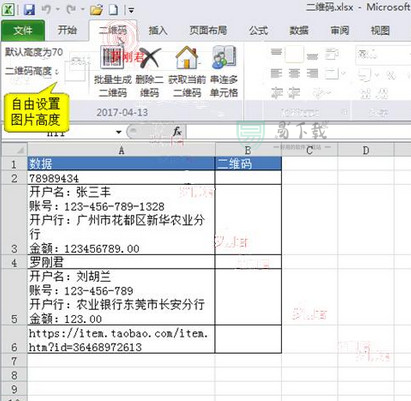This screenshot has width=411, height=401.
Task: Click the new blank document icon
Action: click(113, 10)
